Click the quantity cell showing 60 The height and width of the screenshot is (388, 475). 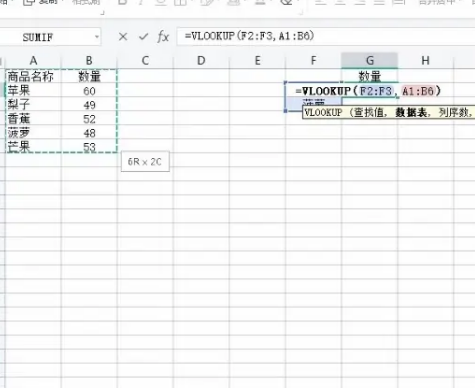click(89, 91)
